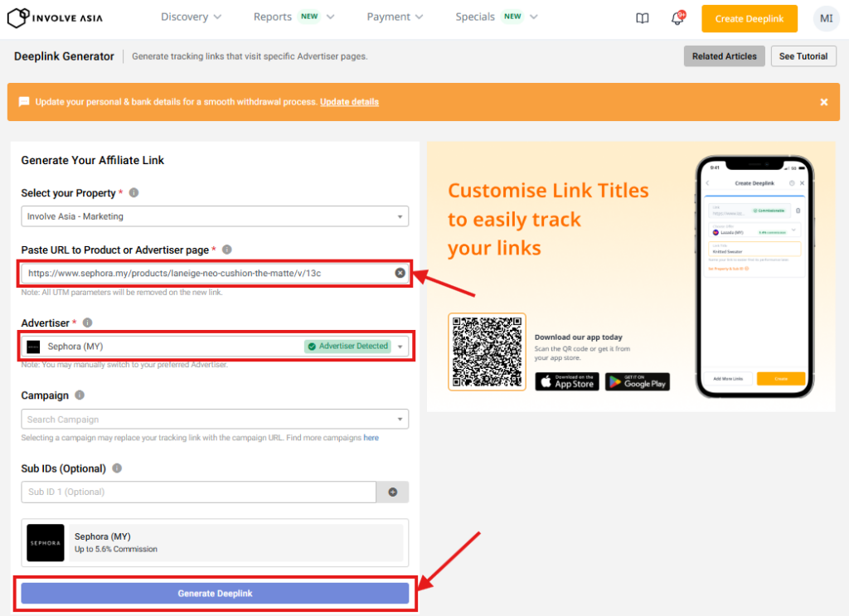This screenshot has width=849, height=616.
Task: Dismiss the orange update details banner
Action: (824, 102)
